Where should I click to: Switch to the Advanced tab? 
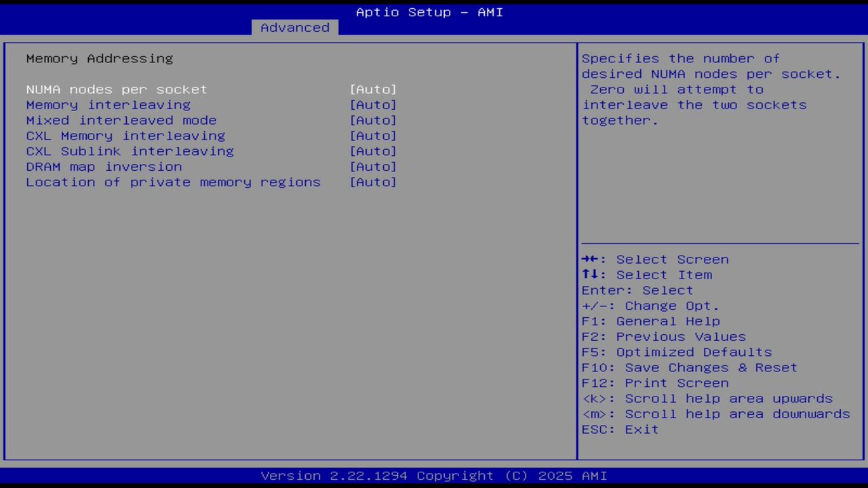tap(294, 27)
